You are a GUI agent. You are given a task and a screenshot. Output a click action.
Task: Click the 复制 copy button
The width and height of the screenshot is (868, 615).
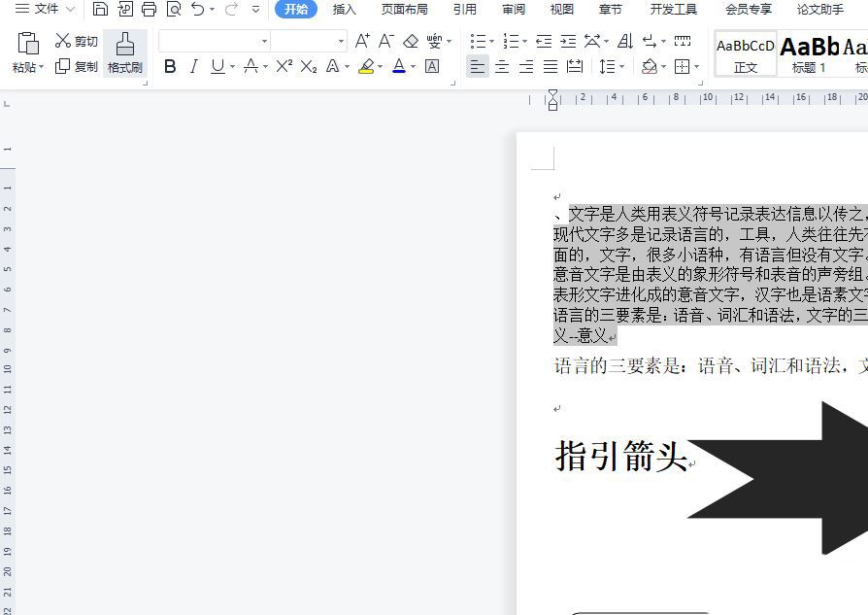pos(77,66)
